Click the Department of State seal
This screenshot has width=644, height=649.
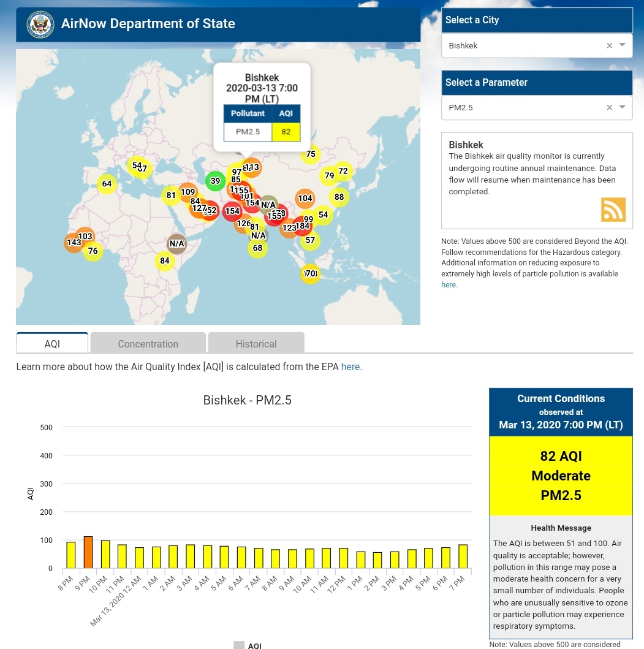coord(40,25)
